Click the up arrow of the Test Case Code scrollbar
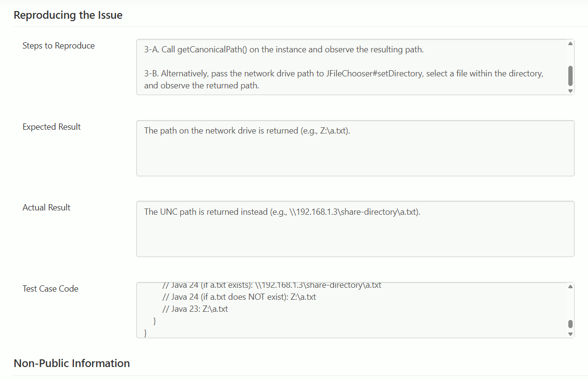The height and width of the screenshot is (380, 588). click(x=570, y=287)
